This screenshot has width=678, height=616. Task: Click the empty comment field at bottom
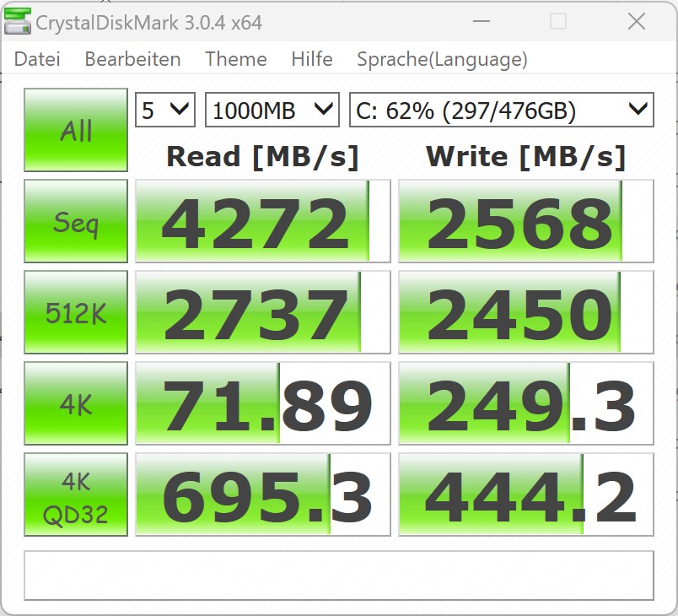click(x=339, y=575)
